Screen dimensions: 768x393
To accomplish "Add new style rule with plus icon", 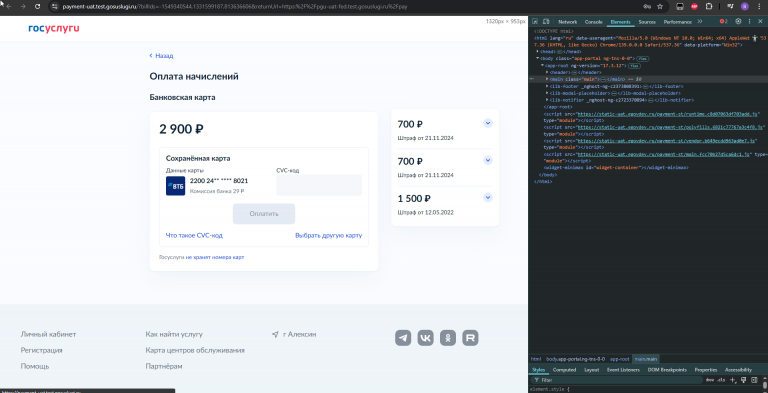I will pos(733,380).
